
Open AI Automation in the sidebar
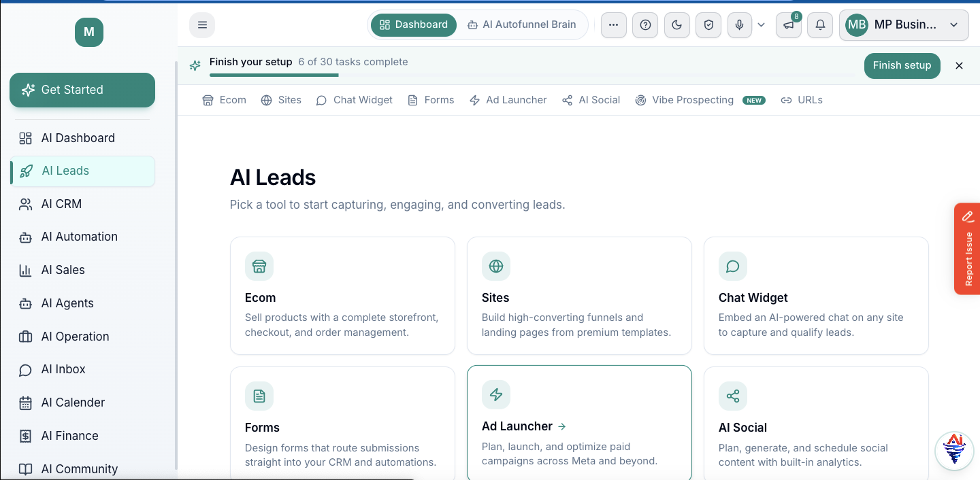point(82,237)
